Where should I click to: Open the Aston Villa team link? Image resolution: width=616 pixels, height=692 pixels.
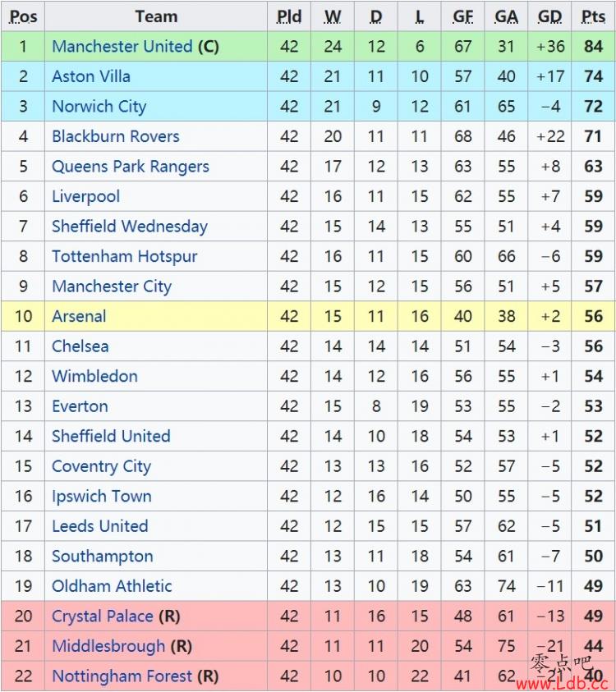[91, 76]
